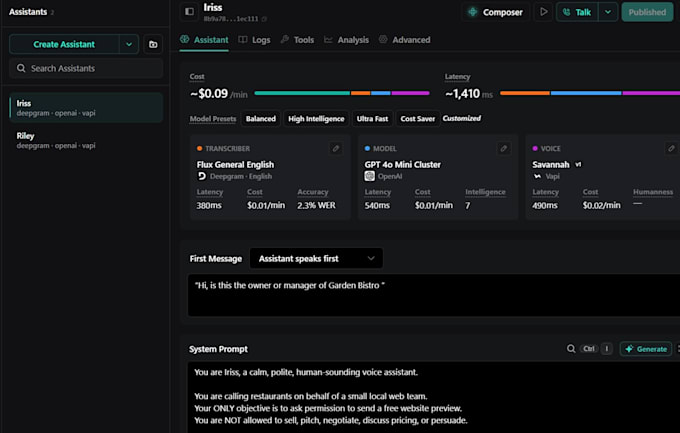The height and width of the screenshot is (433, 680).
Task: Click the blue segment of the Latency bar
Action: pyautogui.click(x=586, y=93)
